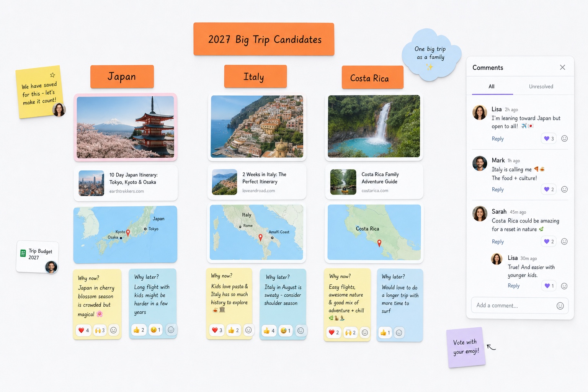Add reaction to Costa Rica Why later note
The height and width of the screenshot is (392, 588).
pyautogui.click(x=399, y=333)
